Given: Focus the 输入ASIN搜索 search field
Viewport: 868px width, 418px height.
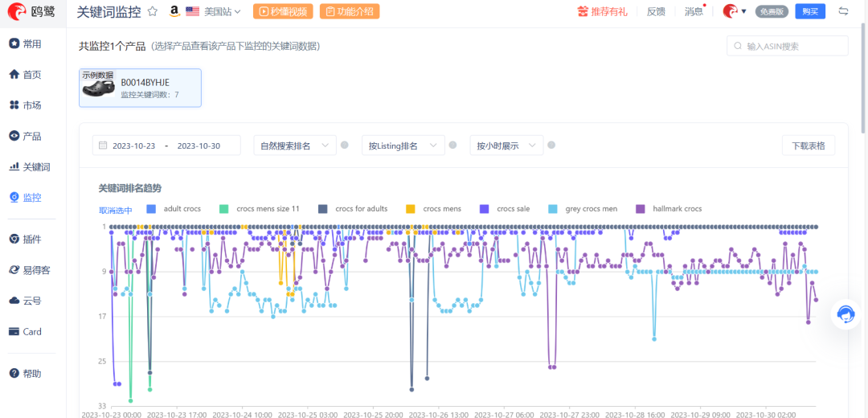Looking at the screenshot, I should 787,46.
